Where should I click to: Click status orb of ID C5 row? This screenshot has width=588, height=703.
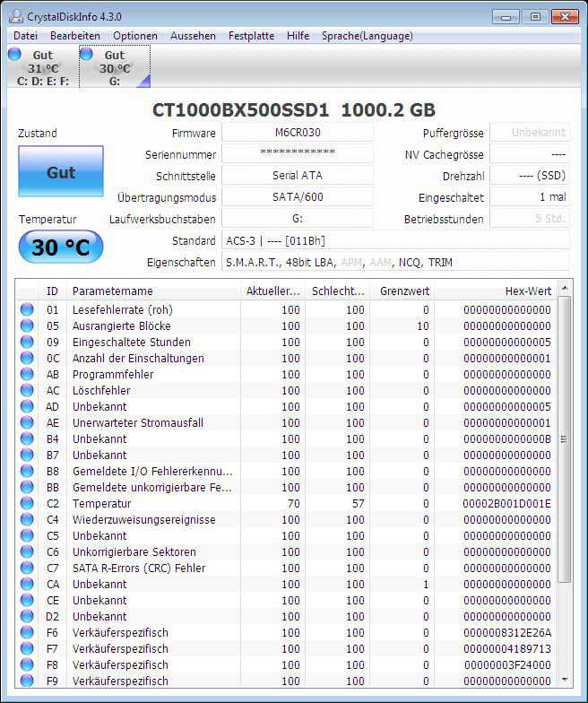[x=27, y=535]
